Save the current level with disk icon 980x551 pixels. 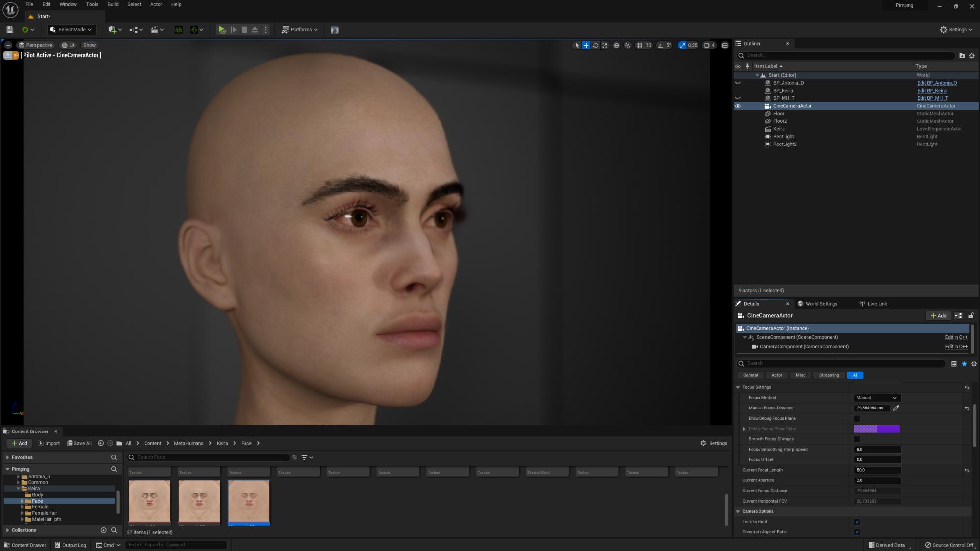(9, 30)
